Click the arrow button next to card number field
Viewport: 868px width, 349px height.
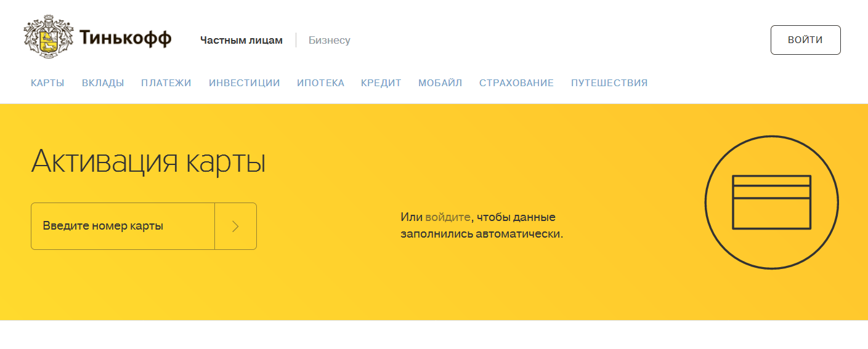[x=235, y=226]
